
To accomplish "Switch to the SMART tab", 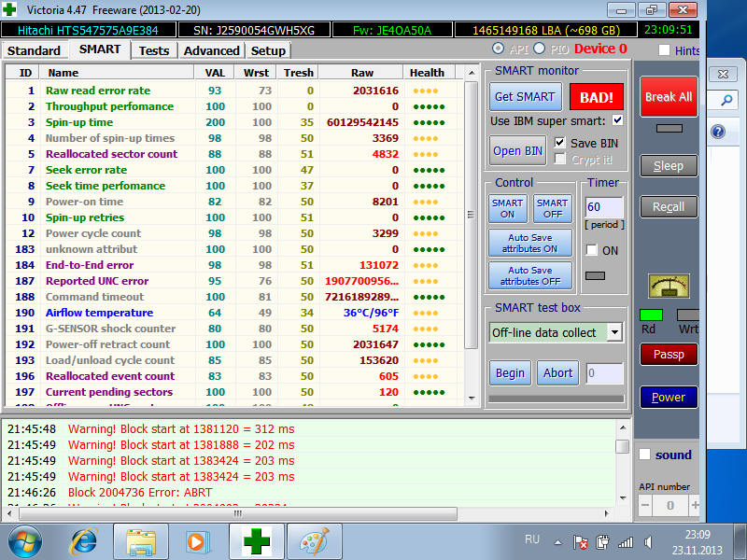I will coord(100,49).
